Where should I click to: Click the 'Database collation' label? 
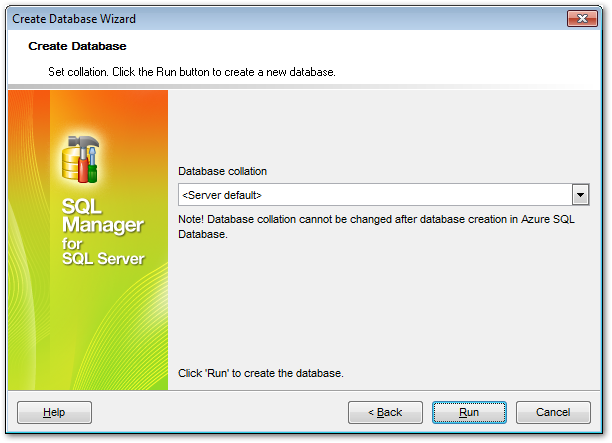click(x=222, y=171)
